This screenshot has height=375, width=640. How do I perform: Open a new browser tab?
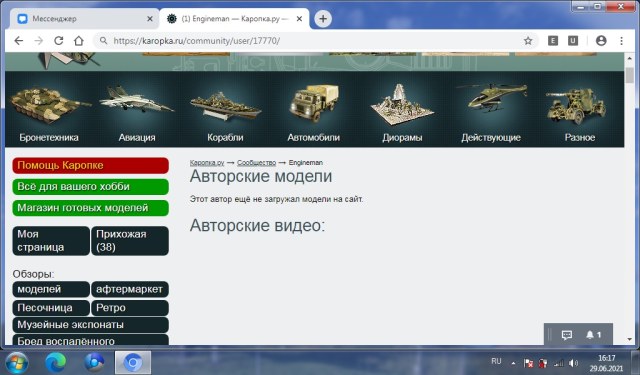point(323,19)
